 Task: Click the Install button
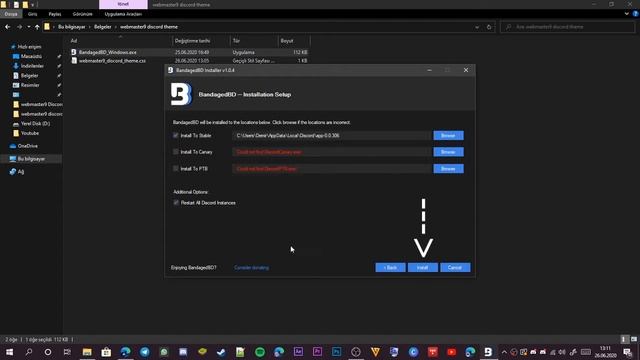pos(423,267)
